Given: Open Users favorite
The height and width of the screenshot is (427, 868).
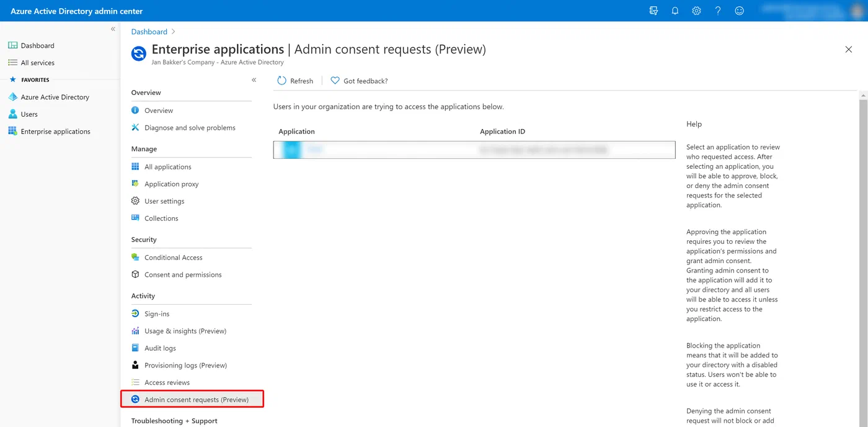Looking at the screenshot, I should tap(29, 114).
